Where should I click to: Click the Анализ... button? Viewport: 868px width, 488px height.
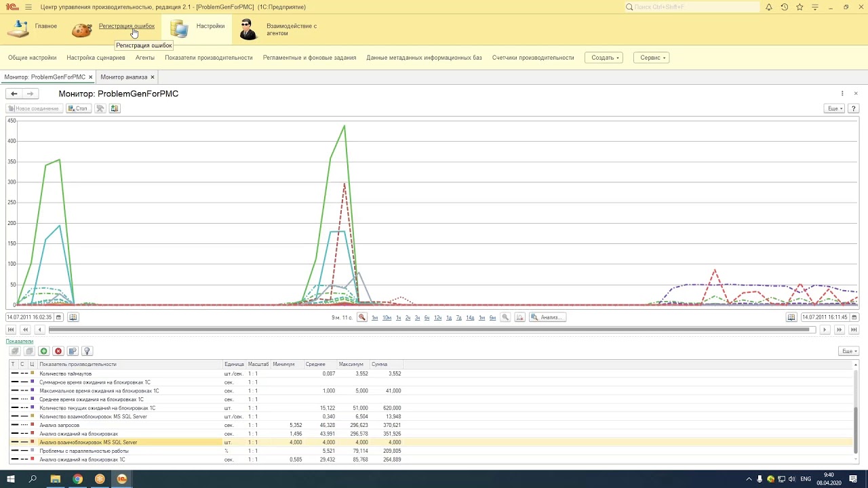click(x=547, y=317)
